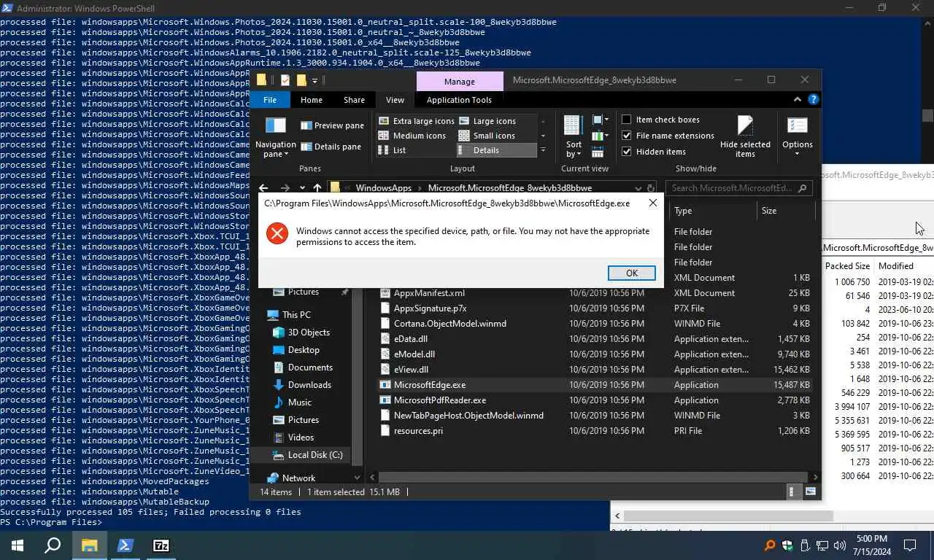Click Packed Size column in 7-Zip window
The image size is (934, 560).
[847, 266]
